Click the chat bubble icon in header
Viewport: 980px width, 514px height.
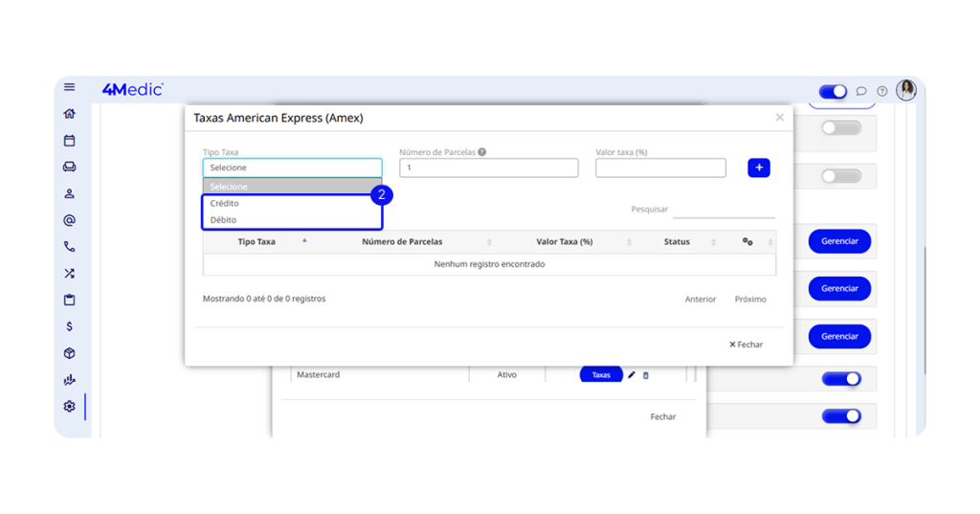861,92
